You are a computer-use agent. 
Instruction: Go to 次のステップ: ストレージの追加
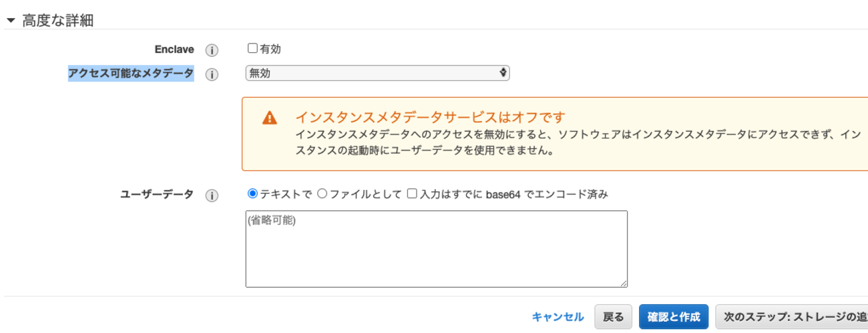coord(792,317)
